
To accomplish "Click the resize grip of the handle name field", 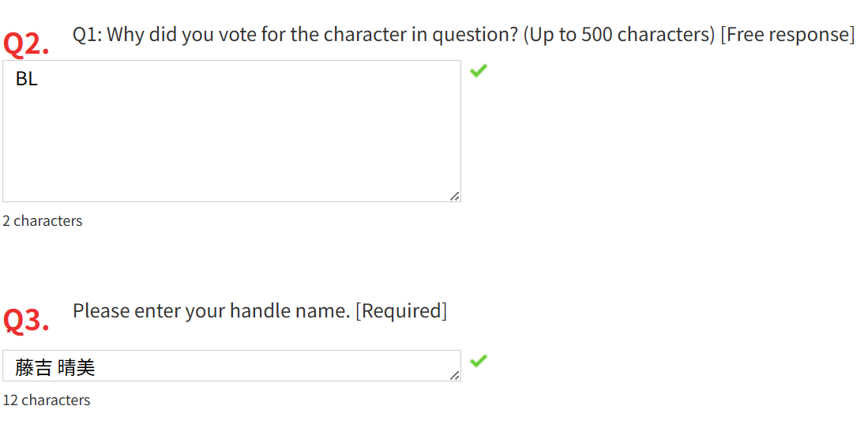I will pyautogui.click(x=454, y=376).
